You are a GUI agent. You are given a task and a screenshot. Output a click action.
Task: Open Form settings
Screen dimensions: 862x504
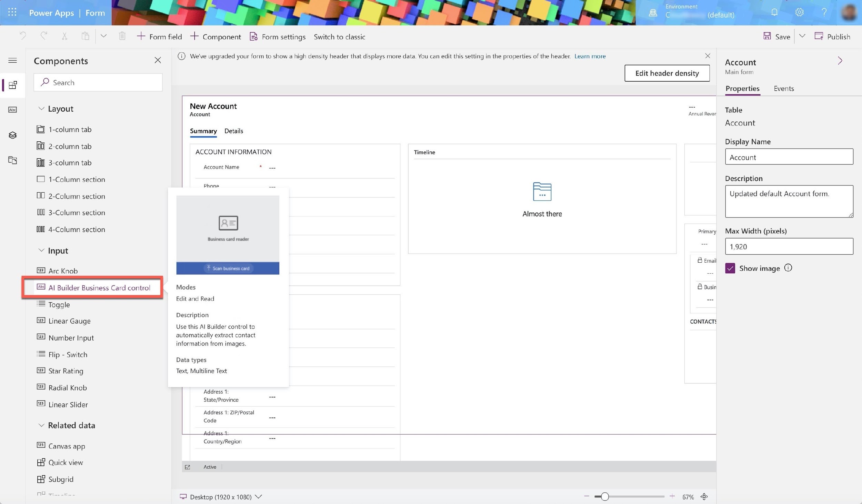(x=278, y=37)
